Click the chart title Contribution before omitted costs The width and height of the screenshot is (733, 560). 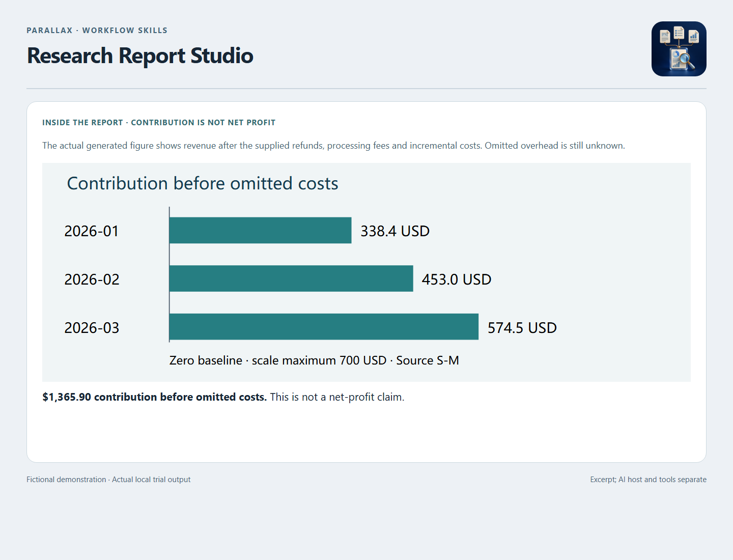[x=203, y=183]
